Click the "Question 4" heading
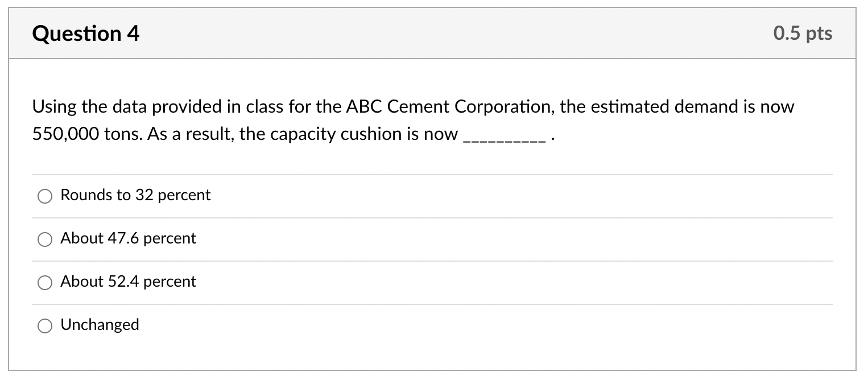Screen dimensions: 868x380 pyautogui.click(x=86, y=34)
